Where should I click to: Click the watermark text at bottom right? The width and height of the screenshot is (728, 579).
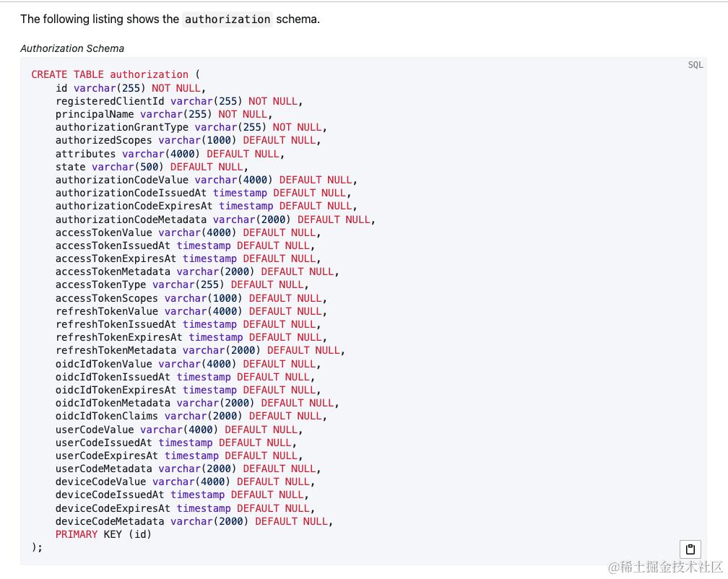[665, 567]
